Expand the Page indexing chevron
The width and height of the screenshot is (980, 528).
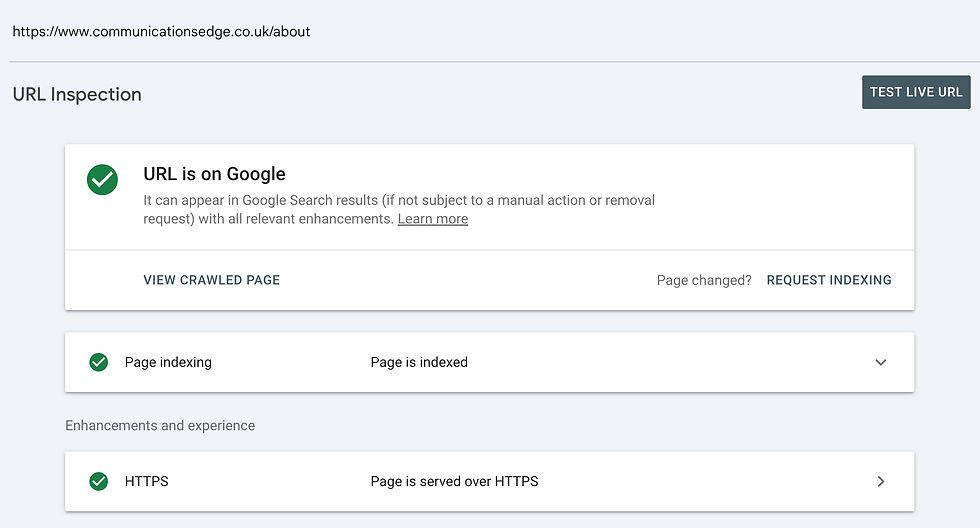881,362
